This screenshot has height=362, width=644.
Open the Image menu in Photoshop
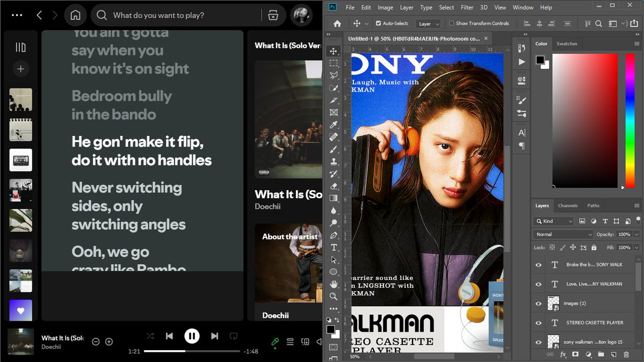click(385, 8)
